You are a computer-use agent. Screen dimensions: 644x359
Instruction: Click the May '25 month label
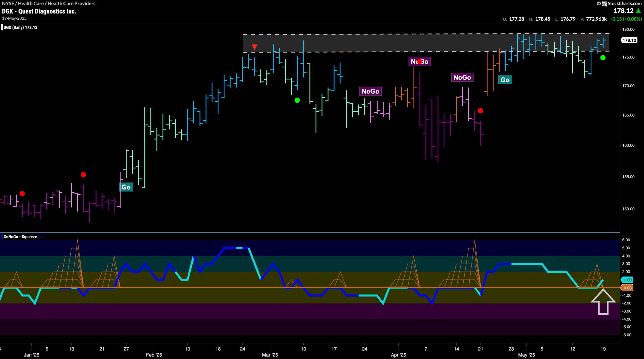(x=526, y=355)
